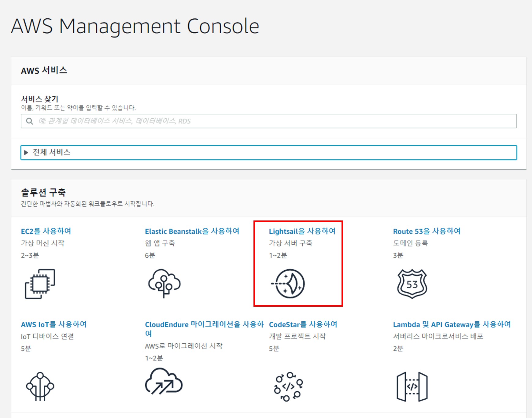Open the Lightsail을 사용하여 link
This screenshot has width=532, height=418.
pos(302,231)
